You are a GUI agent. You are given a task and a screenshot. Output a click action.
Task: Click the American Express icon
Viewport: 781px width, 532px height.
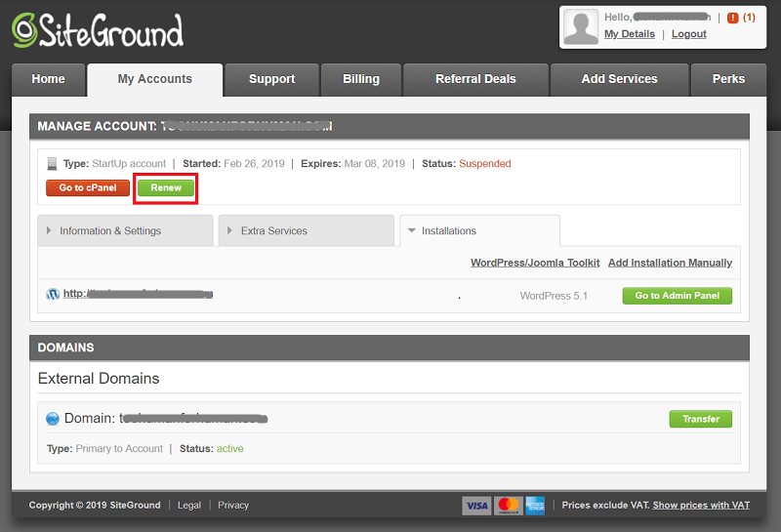coord(535,506)
